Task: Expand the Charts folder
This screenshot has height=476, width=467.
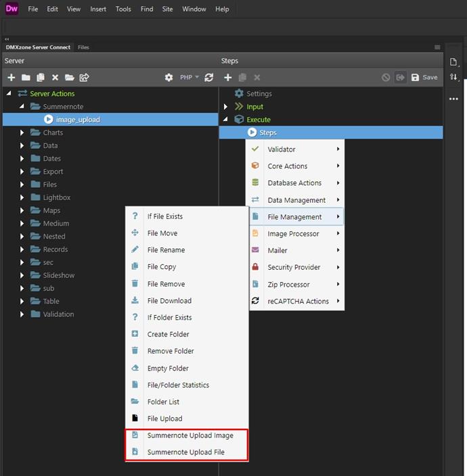Action: click(22, 133)
